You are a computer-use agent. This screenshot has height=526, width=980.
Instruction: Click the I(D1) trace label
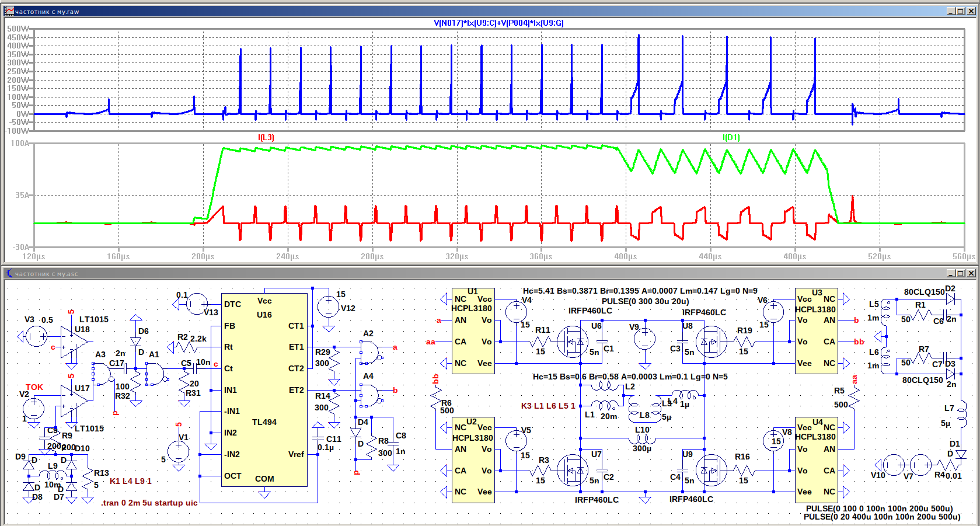(731, 137)
